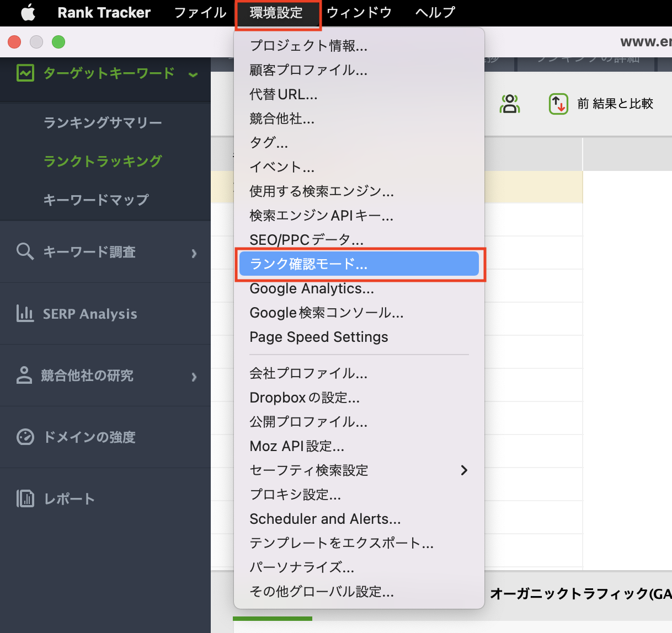The height and width of the screenshot is (633, 672).
Task: Open the ヘルプ menu
Action: tap(435, 12)
